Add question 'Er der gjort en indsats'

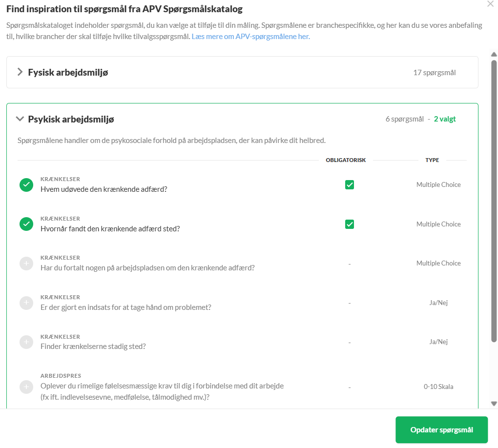pos(26,303)
